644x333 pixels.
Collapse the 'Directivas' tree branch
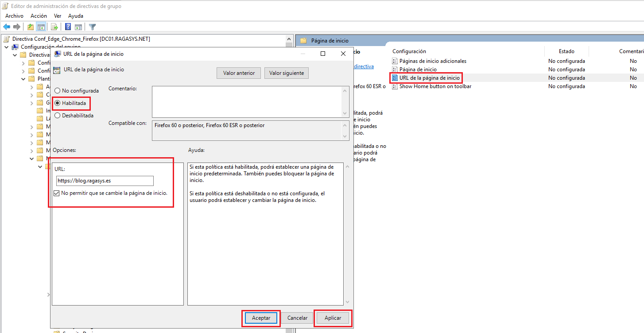pos(14,54)
